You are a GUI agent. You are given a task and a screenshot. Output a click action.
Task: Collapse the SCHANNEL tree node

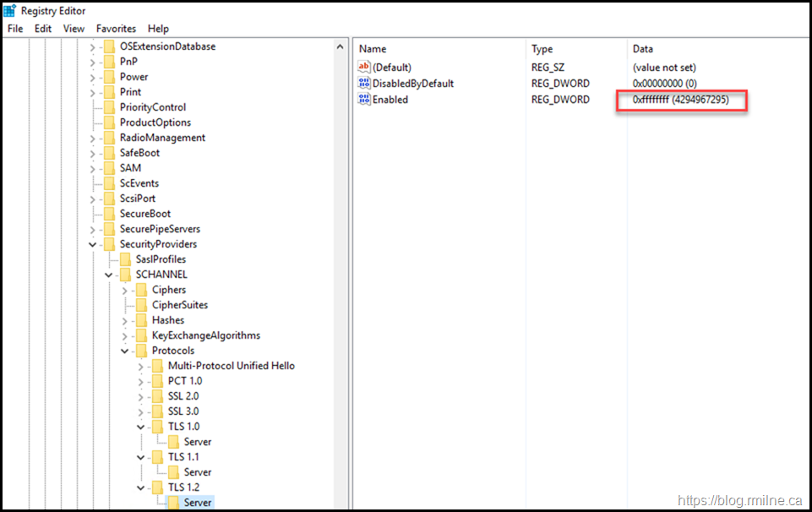click(x=109, y=275)
